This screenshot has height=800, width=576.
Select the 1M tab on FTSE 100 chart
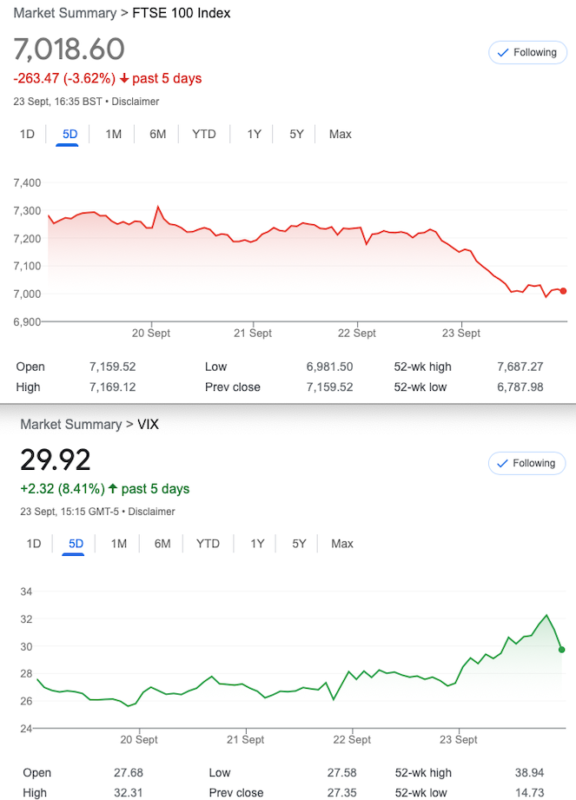click(x=113, y=134)
